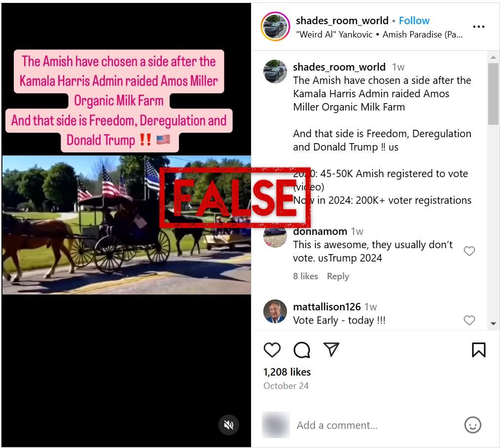The width and height of the screenshot is (500, 448).
Task: Click the comments scrollbar up arrow
Action: tap(493, 57)
